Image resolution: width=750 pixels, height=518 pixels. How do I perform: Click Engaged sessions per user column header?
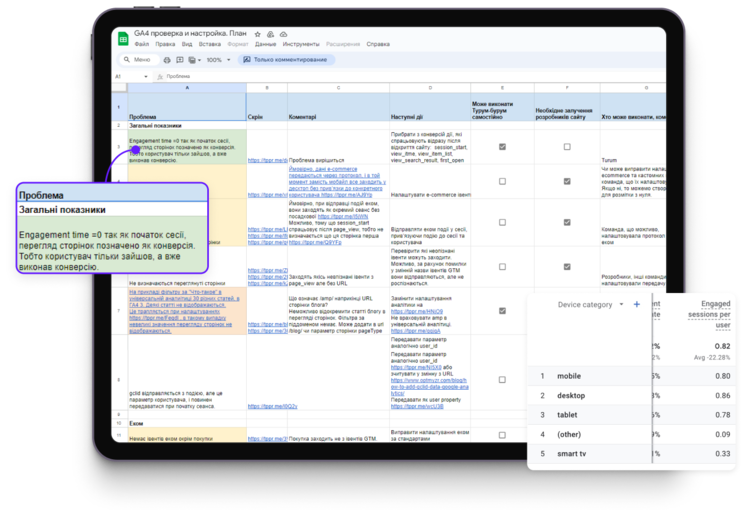click(709, 314)
